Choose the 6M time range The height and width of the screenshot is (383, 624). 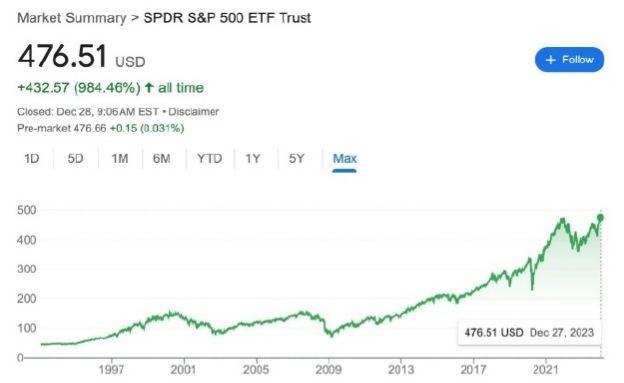(x=162, y=159)
